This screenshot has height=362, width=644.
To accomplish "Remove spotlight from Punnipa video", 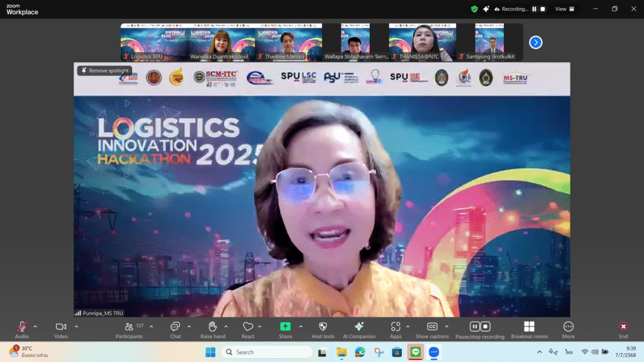I will tap(105, 70).
